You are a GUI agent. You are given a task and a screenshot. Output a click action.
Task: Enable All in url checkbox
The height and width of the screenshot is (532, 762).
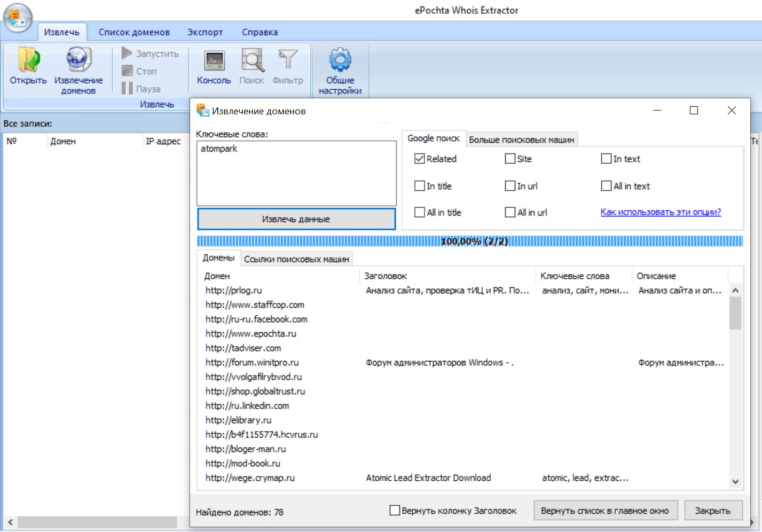coord(510,212)
